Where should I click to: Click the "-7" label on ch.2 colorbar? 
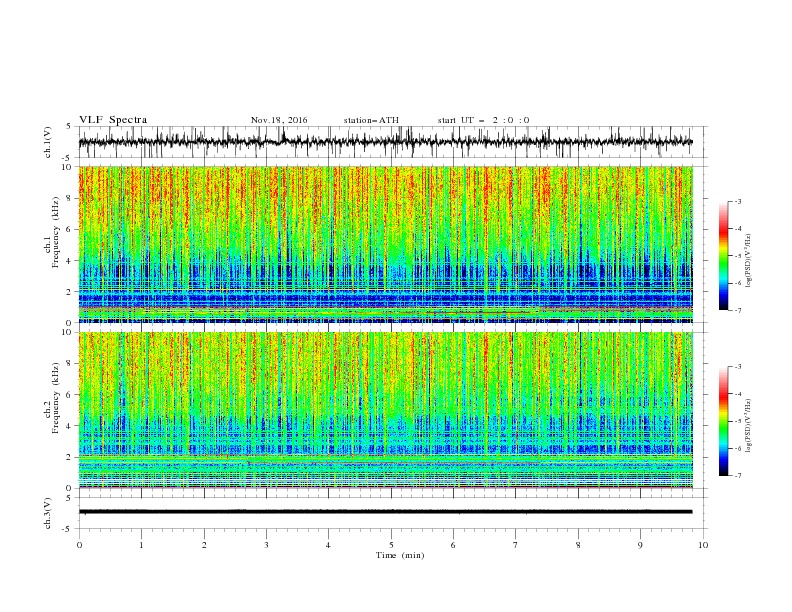pos(738,476)
